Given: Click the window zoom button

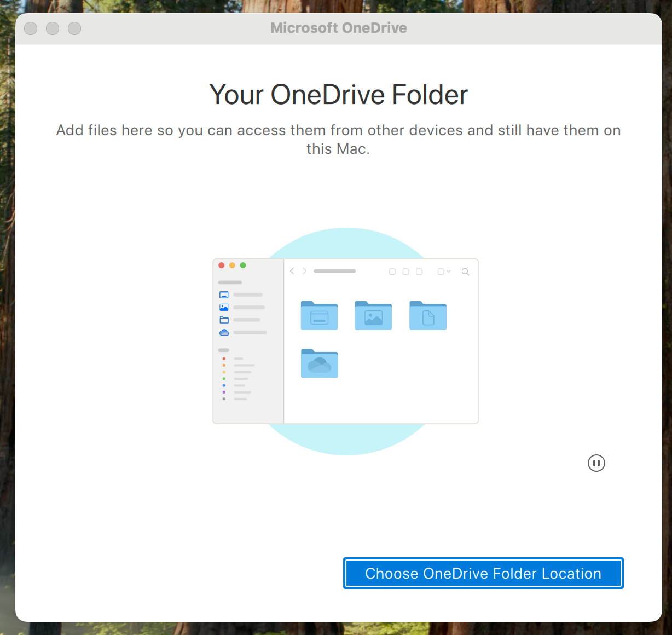Looking at the screenshot, I should [x=74, y=28].
